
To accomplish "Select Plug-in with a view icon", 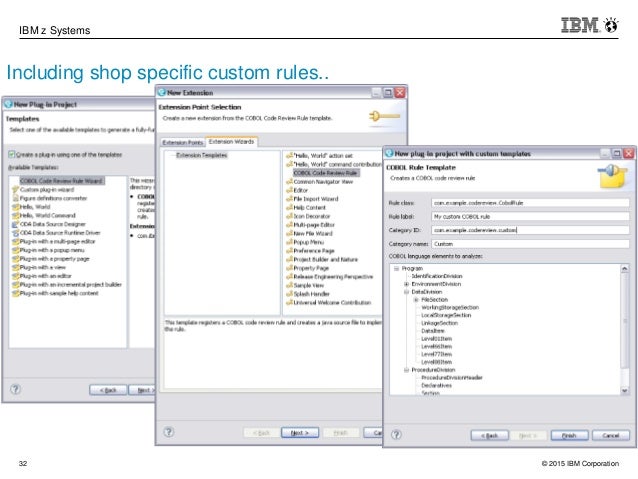I will point(15,267).
